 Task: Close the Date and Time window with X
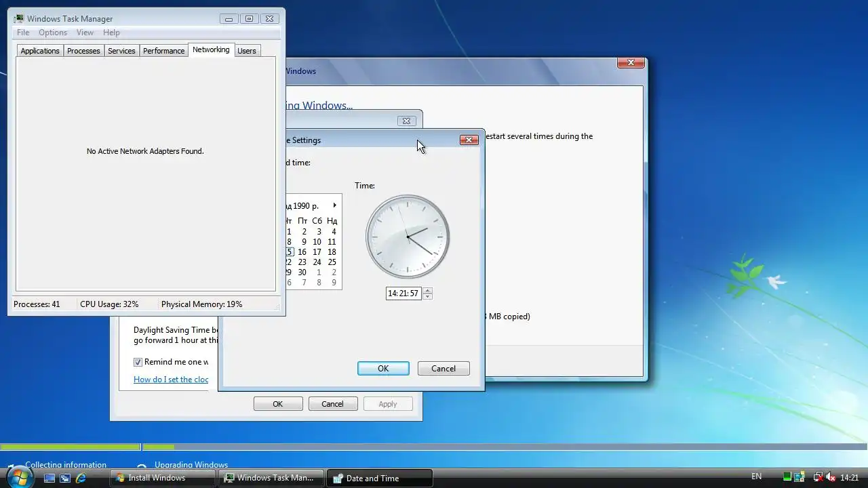coord(406,121)
